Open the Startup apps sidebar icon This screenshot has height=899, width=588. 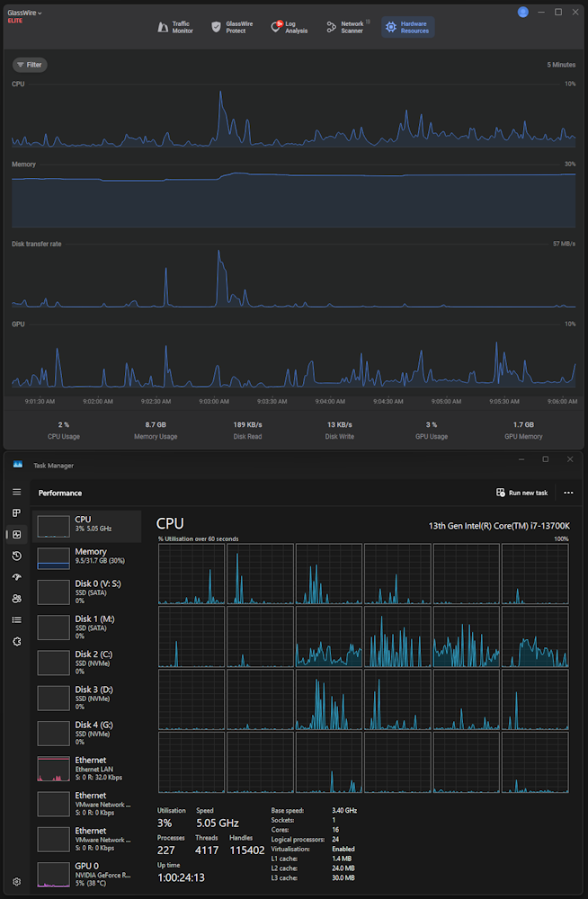17,577
